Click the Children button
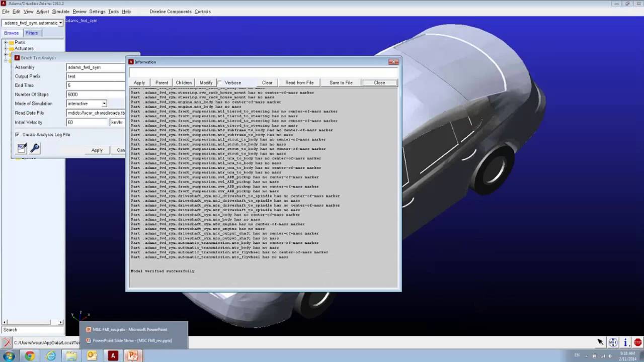Screen dimensions: 644x362 pos(184,82)
